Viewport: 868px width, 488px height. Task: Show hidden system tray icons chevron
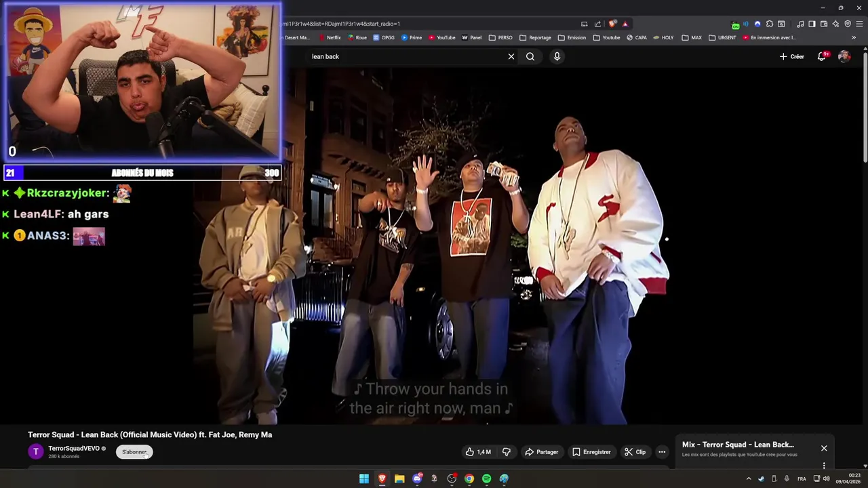[x=749, y=479]
